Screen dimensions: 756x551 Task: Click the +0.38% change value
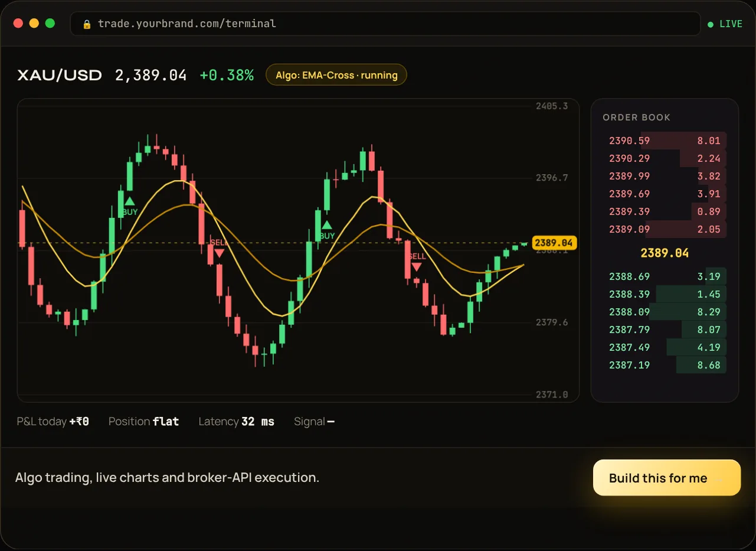[x=227, y=75]
